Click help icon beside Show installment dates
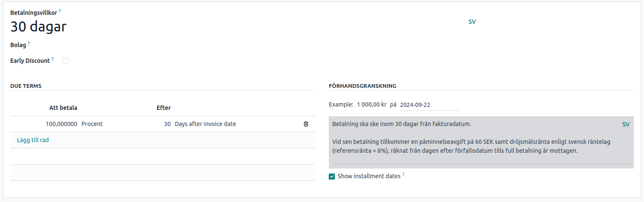This screenshot has height=202, width=644. click(x=403, y=174)
